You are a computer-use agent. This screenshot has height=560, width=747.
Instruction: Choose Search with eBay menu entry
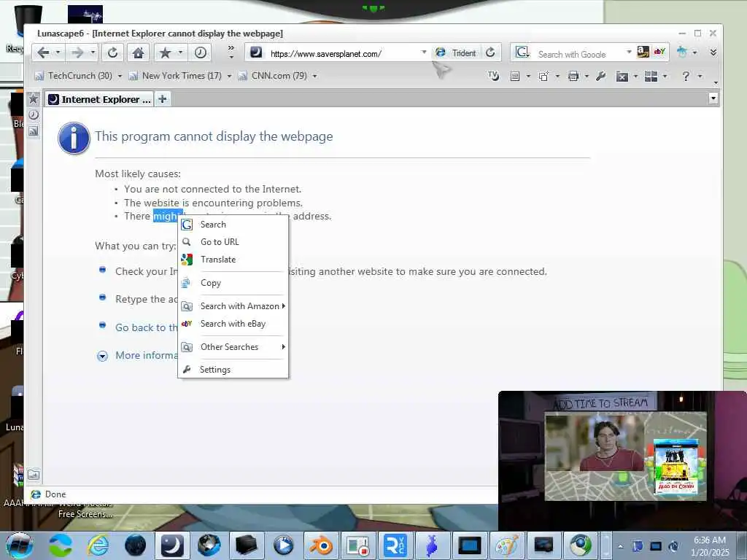(233, 324)
